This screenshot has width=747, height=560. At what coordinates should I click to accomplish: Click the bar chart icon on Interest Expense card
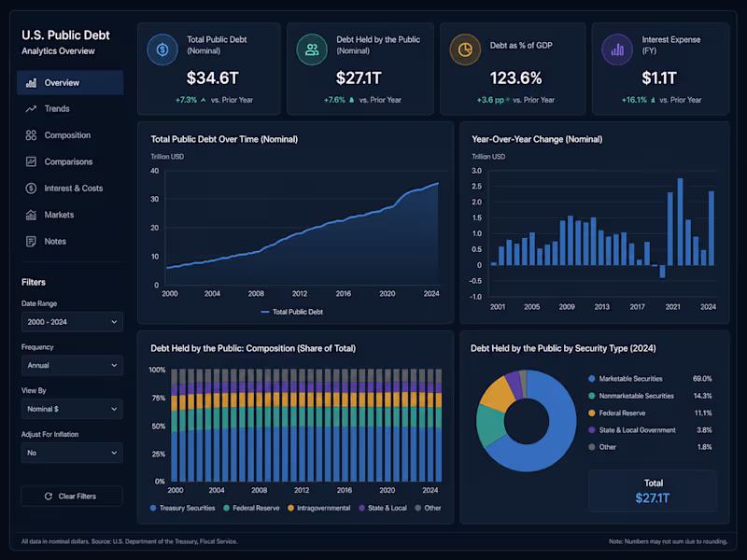pyautogui.click(x=617, y=49)
